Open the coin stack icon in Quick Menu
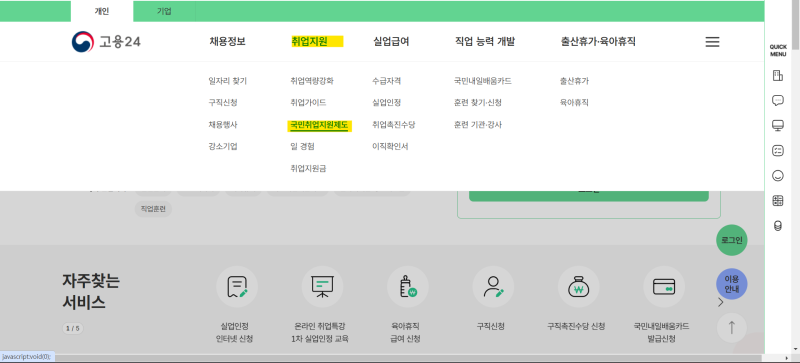800x363 pixels. (x=778, y=226)
